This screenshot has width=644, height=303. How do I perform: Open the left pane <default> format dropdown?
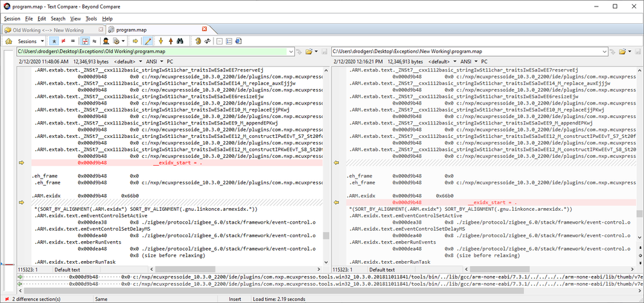(128, 61)
